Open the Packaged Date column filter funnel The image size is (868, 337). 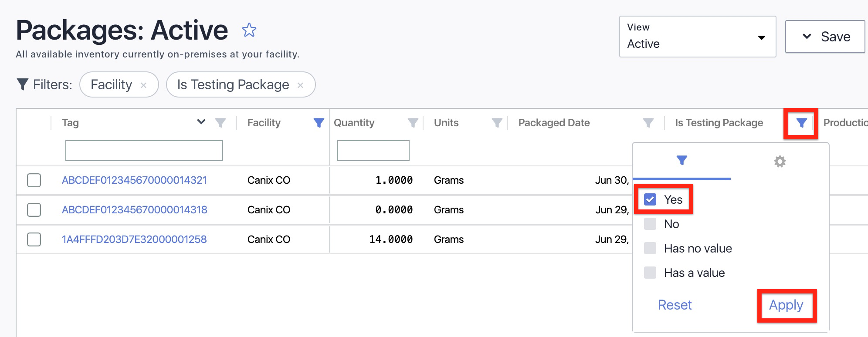point(648,123)
